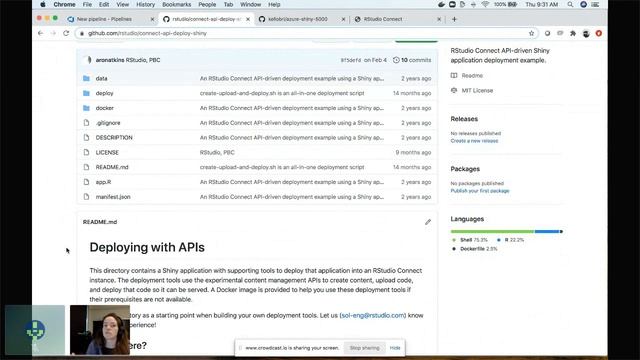Bookmark this page with the star icon
Image resolution: width=640 pixels, height=360 pixels.
[531, 33]
